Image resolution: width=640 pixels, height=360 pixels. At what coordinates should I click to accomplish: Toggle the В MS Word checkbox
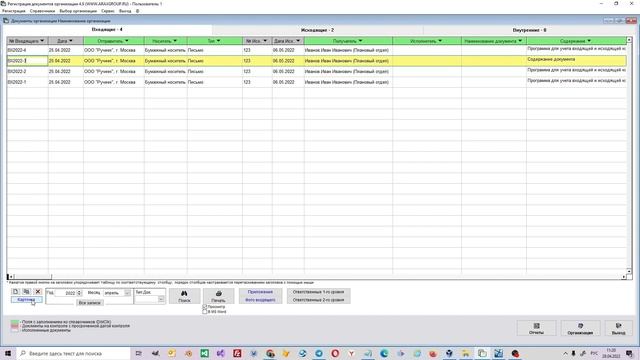205,311
